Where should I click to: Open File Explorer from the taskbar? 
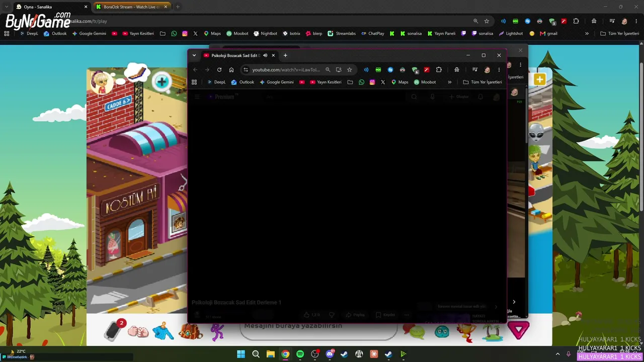coord(270,354)
